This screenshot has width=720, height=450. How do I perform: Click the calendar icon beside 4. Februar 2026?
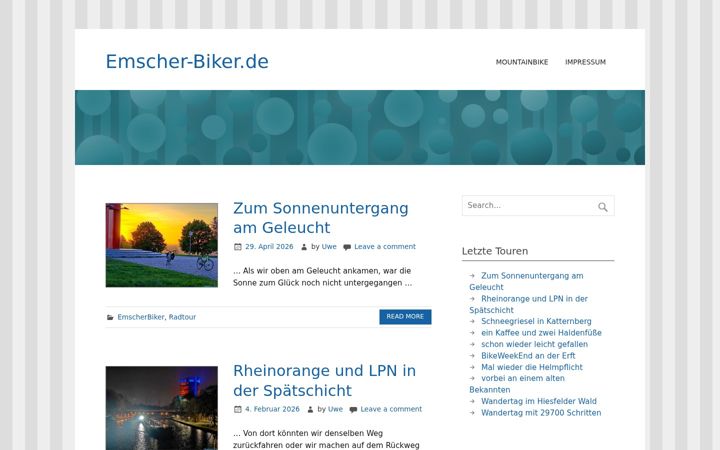pyautogui.click(x=237, y=409)
